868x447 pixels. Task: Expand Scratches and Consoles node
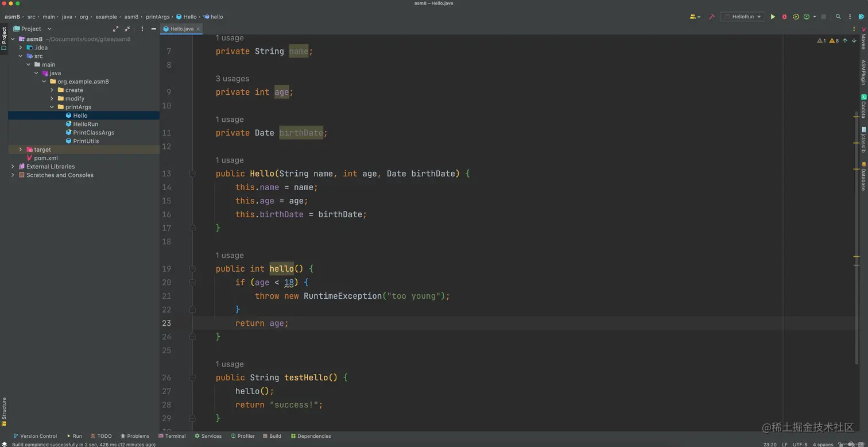(13, 175)
